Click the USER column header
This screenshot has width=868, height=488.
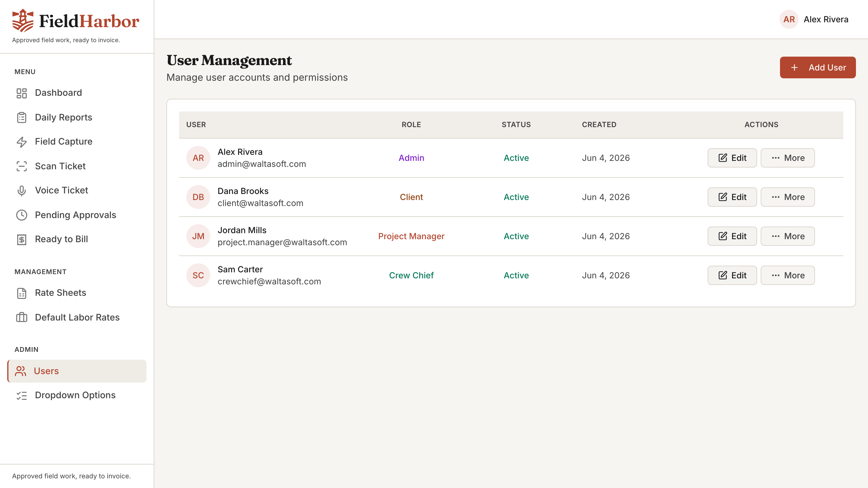196,125
